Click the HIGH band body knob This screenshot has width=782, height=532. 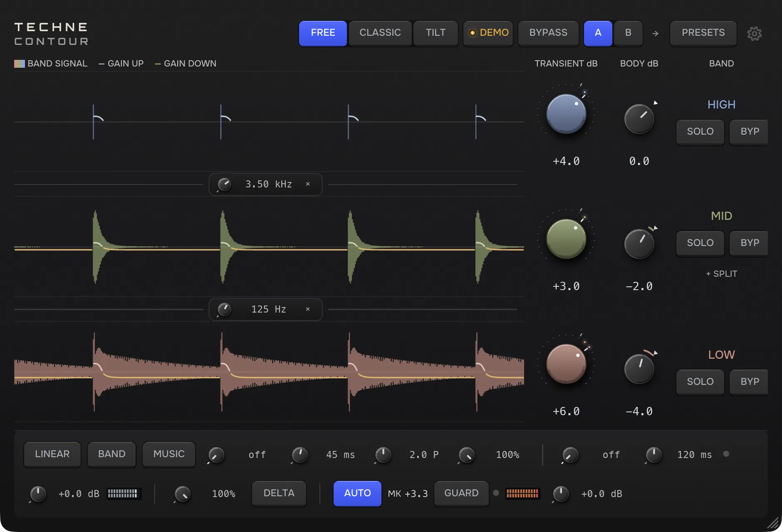click(639, 119)
